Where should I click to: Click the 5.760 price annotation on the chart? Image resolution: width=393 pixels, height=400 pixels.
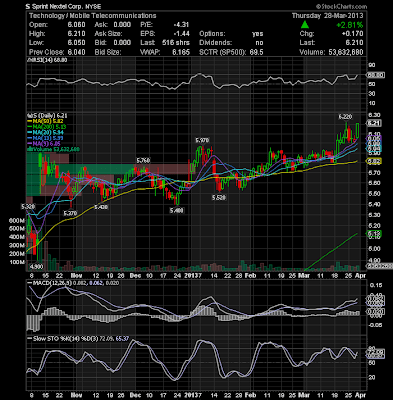[143, 161]
